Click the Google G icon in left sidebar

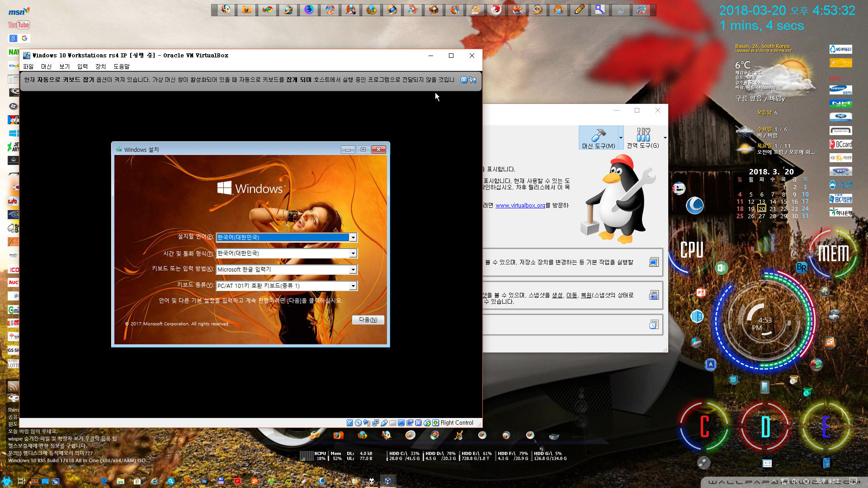point(24,38)
